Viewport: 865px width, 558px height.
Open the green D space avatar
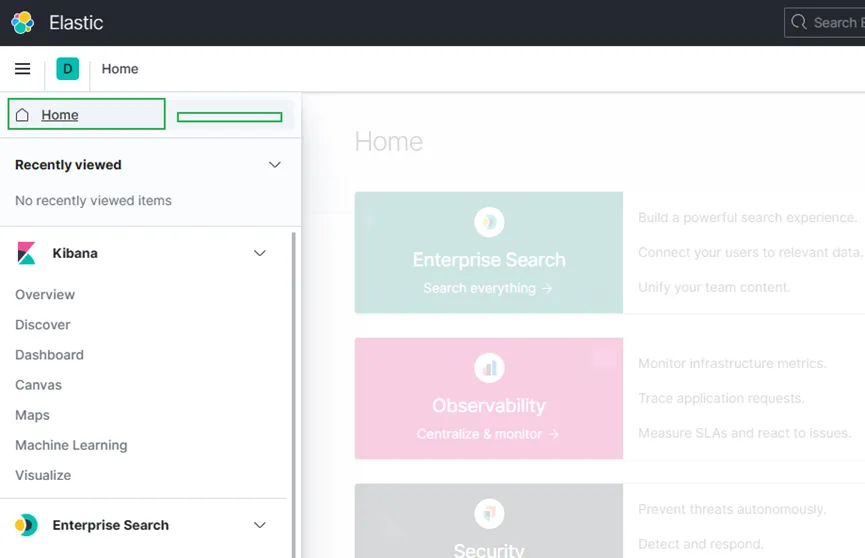[67, 68]
